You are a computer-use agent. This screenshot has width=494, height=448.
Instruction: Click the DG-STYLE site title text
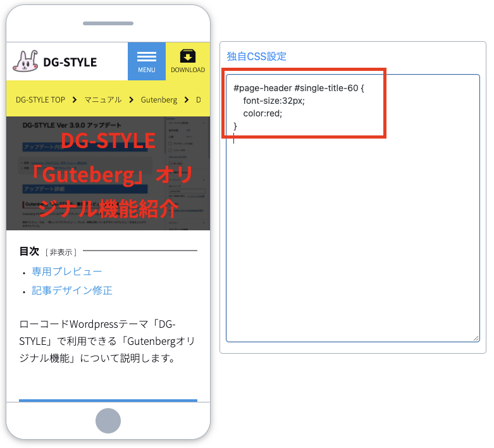tap(70, 62)
